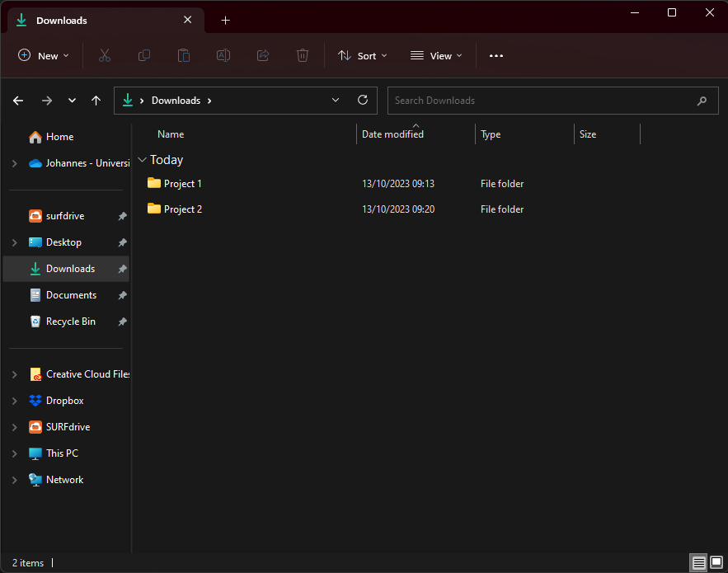Refresh the Downloads folder view

(x=362, y=101)
